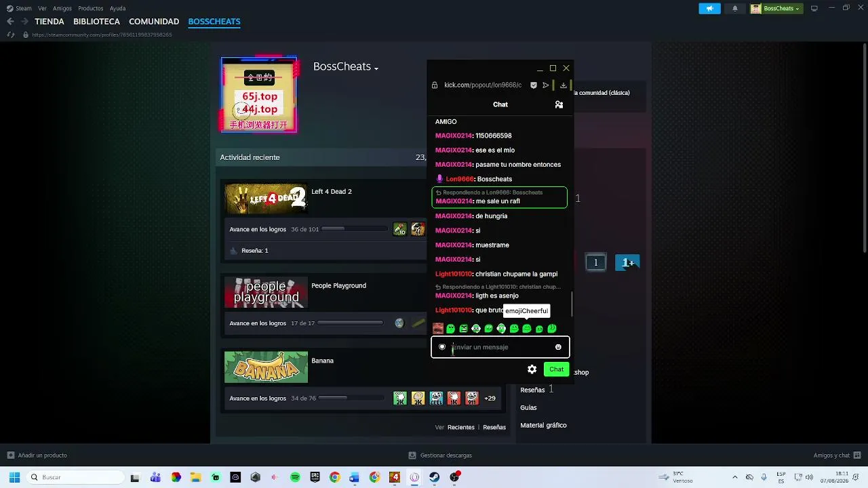Open Gestionar descargas
Screen dimensions: 868x488
tap(440, 455)
